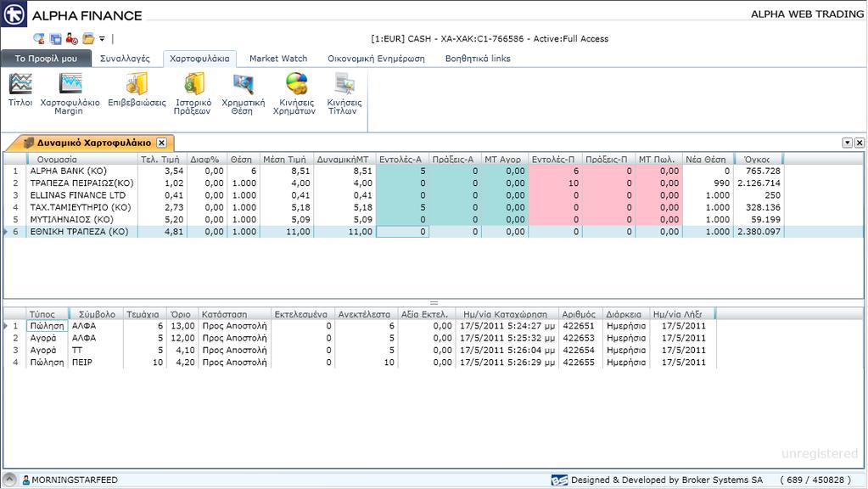Click the Εντολές-Π cell showing 10
This screenshot has width=868, height=489.
555,183
